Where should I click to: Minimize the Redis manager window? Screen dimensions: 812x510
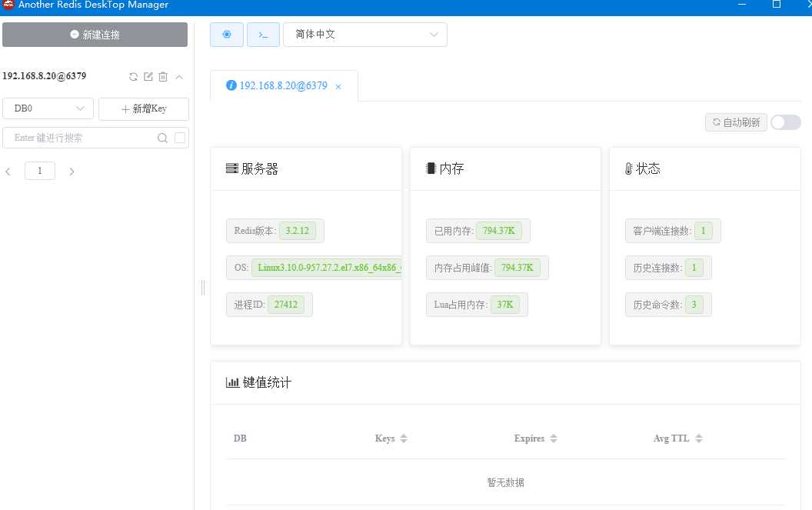pos(742,4)
